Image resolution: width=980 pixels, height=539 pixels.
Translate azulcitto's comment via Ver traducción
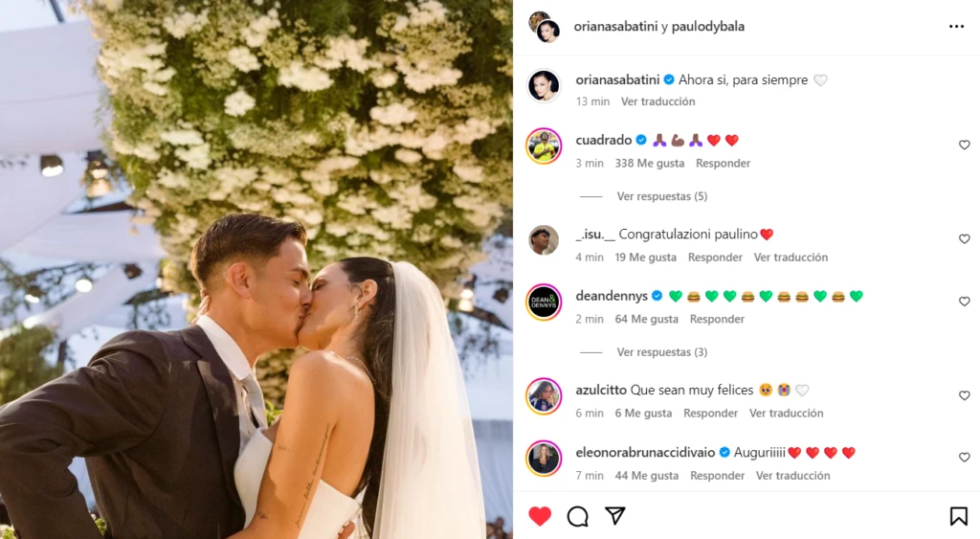(x=787, y=414)
